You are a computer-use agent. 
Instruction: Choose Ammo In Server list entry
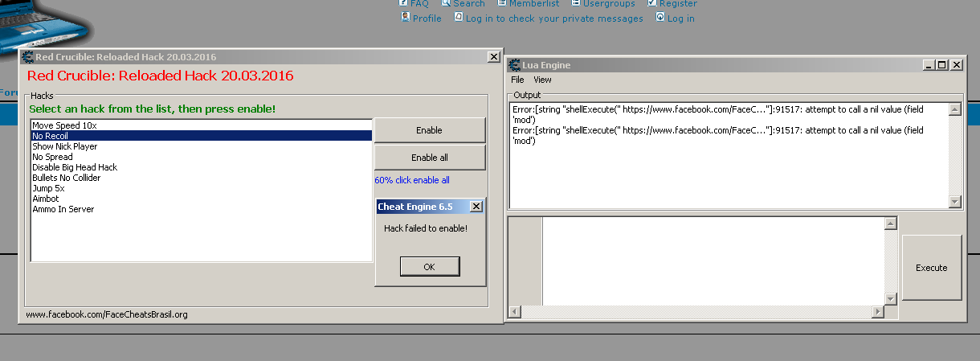(63, 209)
